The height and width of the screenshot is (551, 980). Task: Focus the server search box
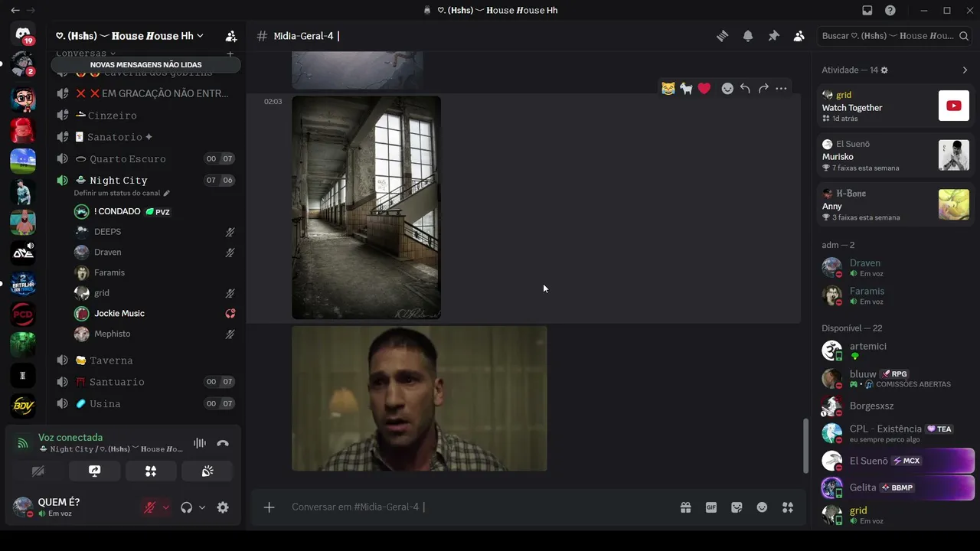(895, 36)
